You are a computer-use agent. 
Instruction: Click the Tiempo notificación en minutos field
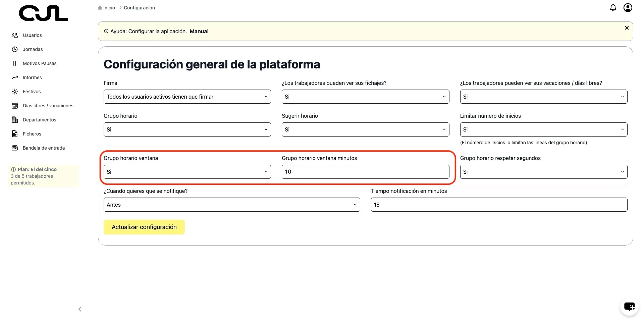499,205
